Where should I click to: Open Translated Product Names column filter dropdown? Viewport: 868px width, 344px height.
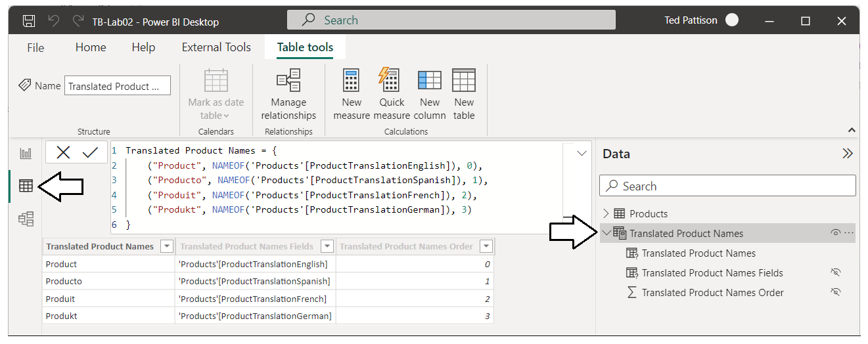pyautogui.click(x=167, y=247)
